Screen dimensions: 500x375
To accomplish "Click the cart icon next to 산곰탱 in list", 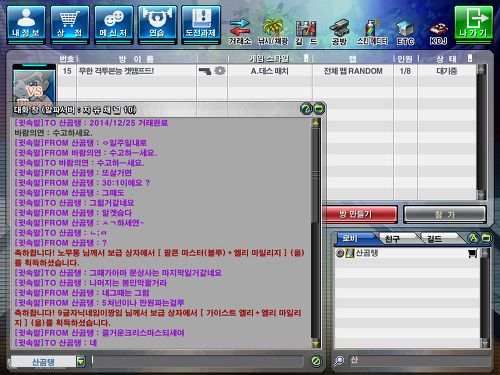I will (472, 253).
